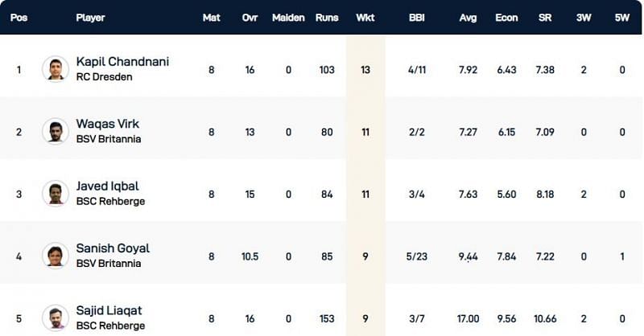This screenshot has width=644, height=336.
Task: Sort table by Wkt column header
Action: pos(365,18)
